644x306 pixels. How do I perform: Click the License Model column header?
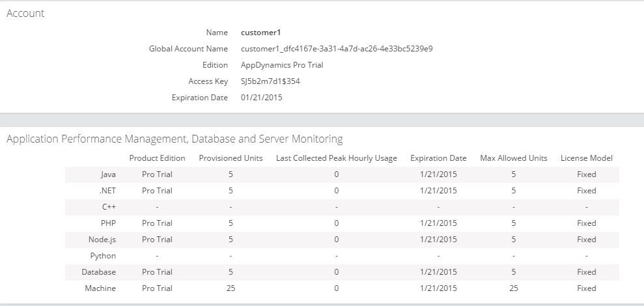point(587,158)
